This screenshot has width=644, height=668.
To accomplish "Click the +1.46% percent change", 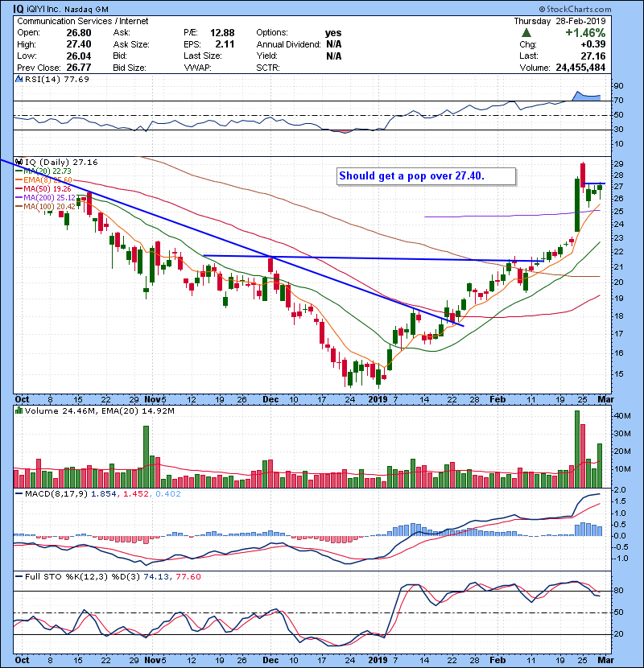I will point(585,32).
